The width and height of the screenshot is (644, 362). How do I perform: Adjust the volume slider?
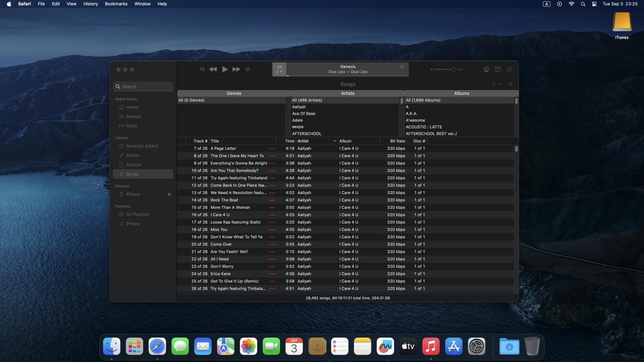tap(445, 69)
